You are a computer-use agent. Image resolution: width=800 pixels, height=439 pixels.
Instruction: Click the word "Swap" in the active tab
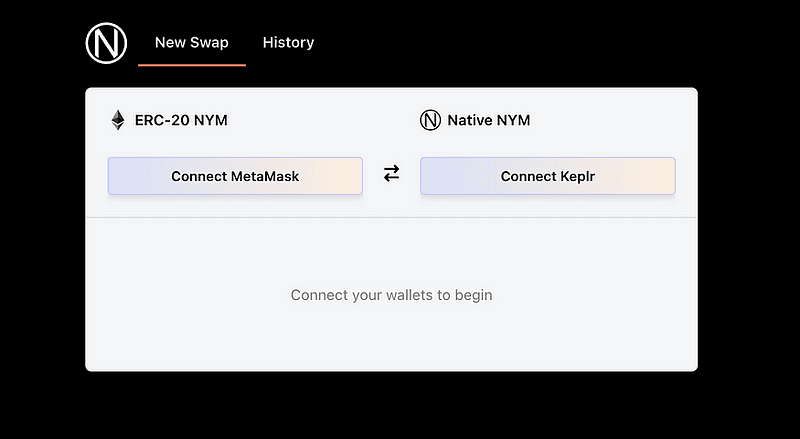209,43
